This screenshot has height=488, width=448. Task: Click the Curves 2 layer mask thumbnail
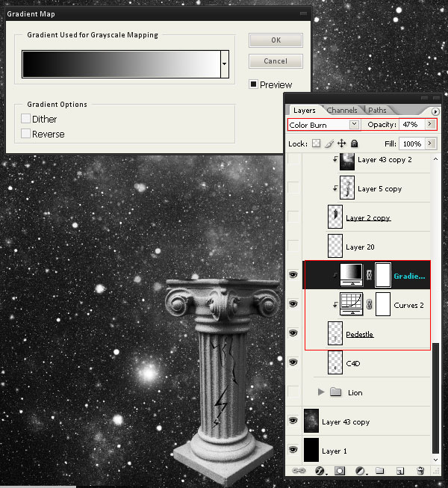coord(383,304)
